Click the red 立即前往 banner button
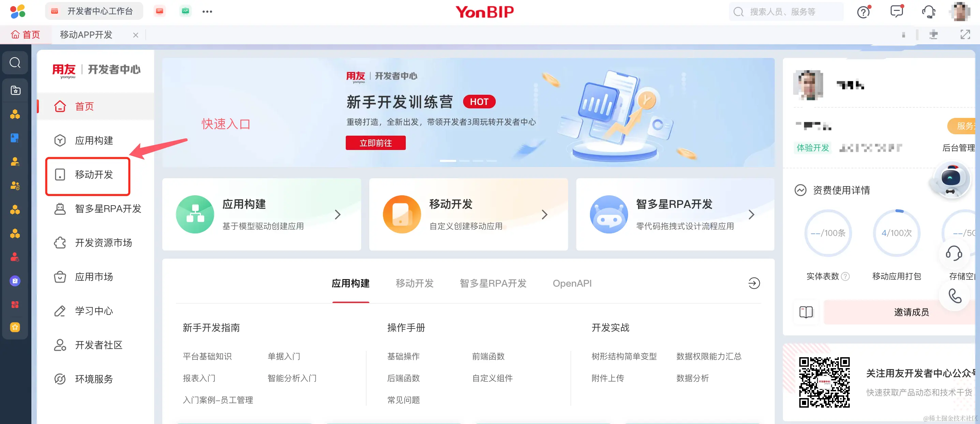980x424 pixels. coord(375,143)
